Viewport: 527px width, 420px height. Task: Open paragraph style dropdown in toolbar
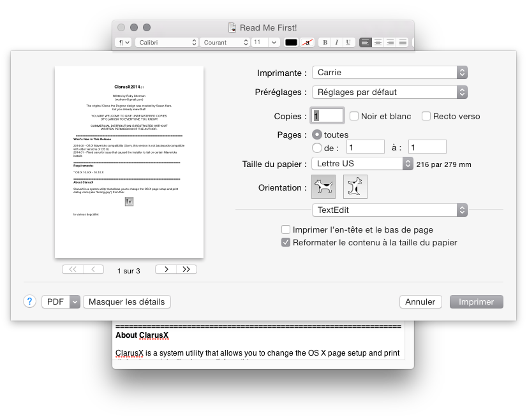[123, 42]
